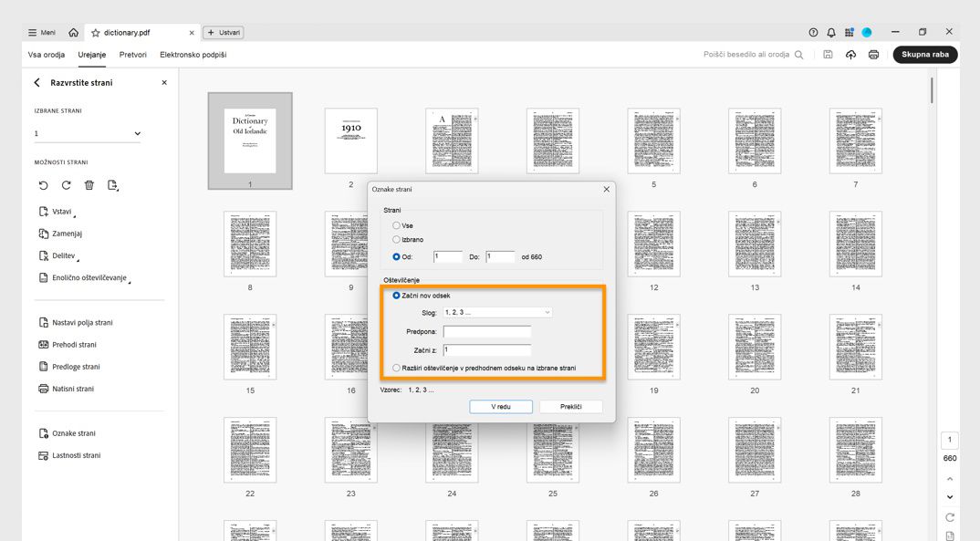Click the cloud upload icon
The width and height of the screenshot is (980, 541).
point(850,55)
